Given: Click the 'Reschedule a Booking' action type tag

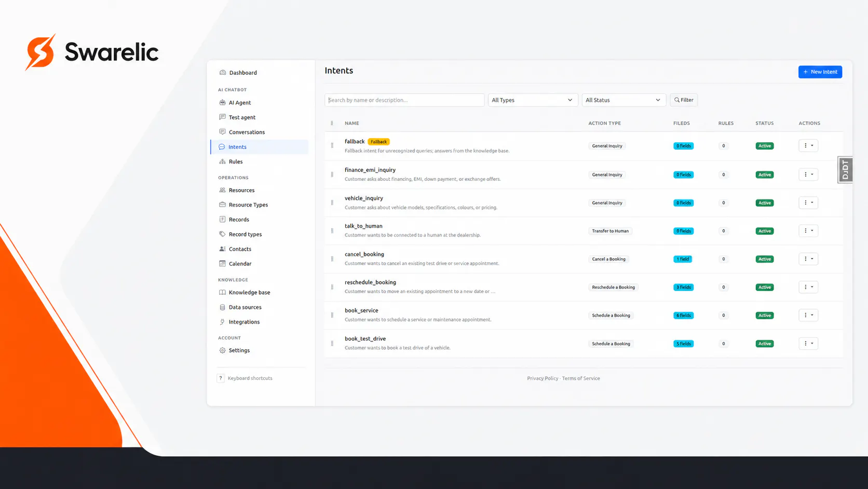Looking at the screenshot, I should (613, 287).
